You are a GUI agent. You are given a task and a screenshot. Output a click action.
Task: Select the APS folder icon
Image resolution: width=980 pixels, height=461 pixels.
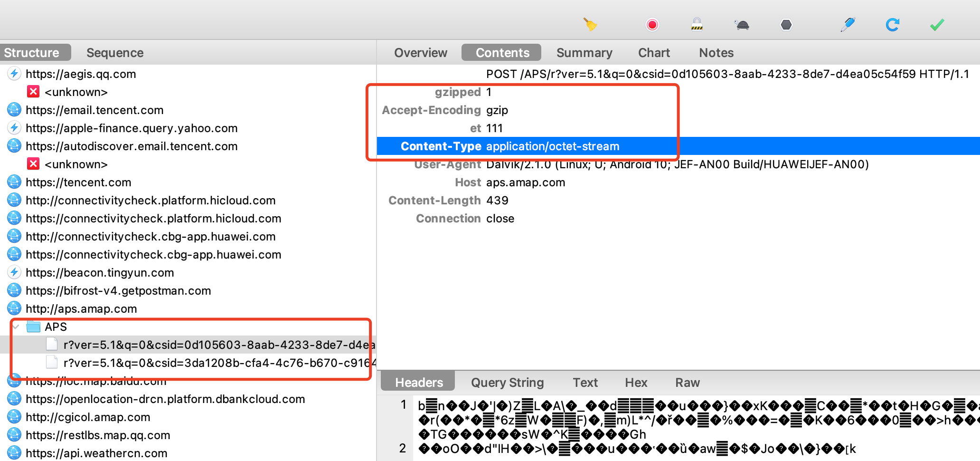33,327
